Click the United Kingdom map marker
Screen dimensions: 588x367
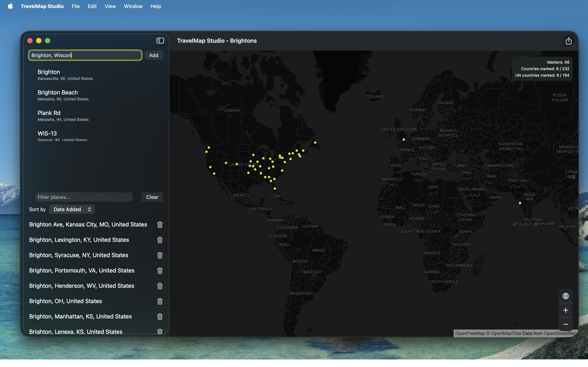[x=404, y=140]
